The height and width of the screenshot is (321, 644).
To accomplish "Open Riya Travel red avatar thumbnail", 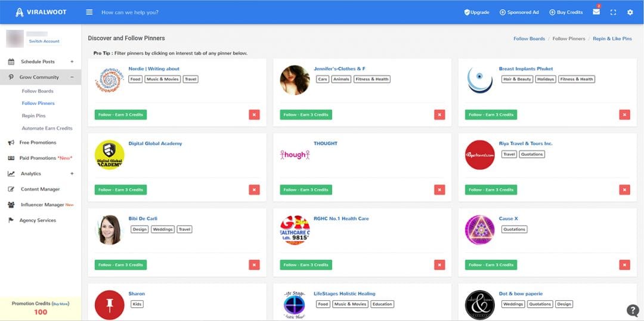I will point(479,155).
